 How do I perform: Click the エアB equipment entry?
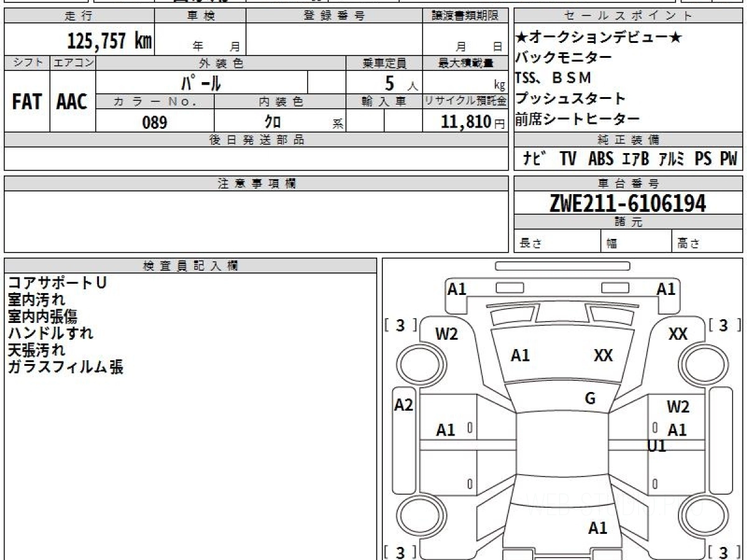point(636,159)
